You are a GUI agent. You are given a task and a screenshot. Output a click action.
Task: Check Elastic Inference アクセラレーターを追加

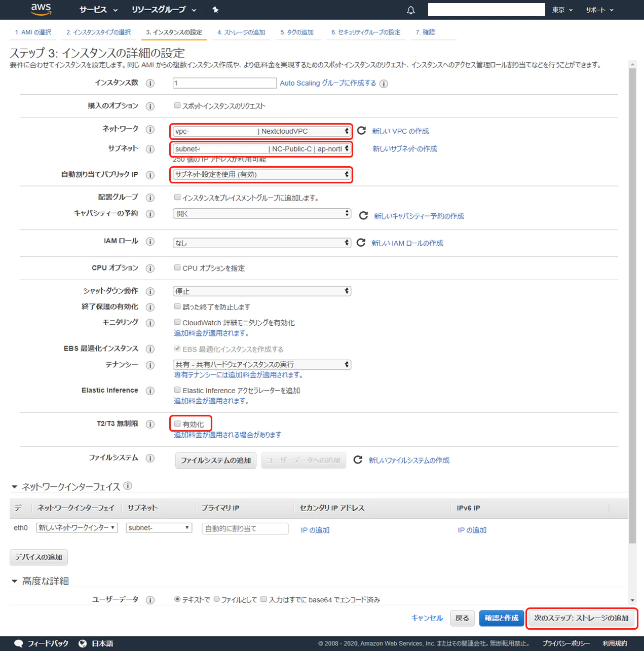(x=177, y=390)
